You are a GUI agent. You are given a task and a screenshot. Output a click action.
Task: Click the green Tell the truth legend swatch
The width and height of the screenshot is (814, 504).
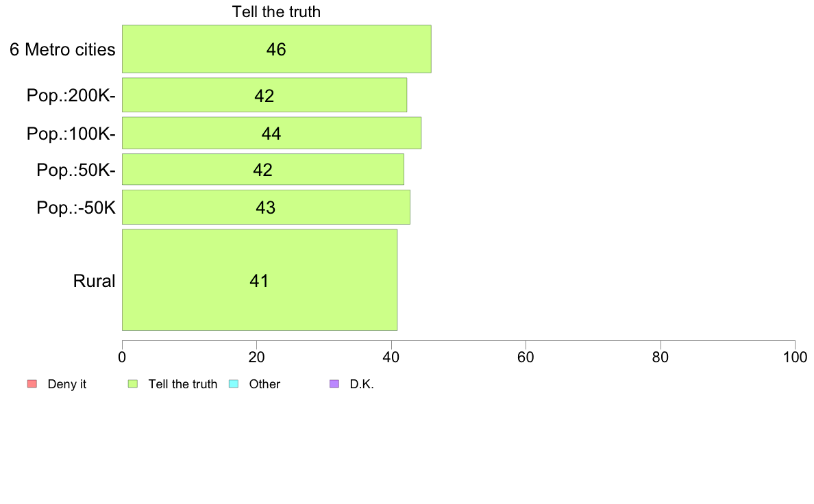coord(133,384)
